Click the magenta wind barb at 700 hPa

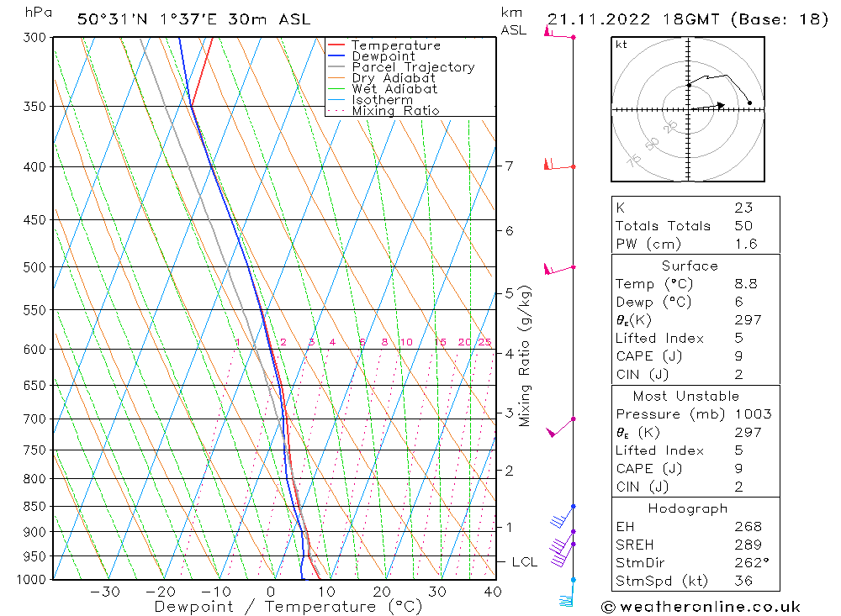click(560, 427)
